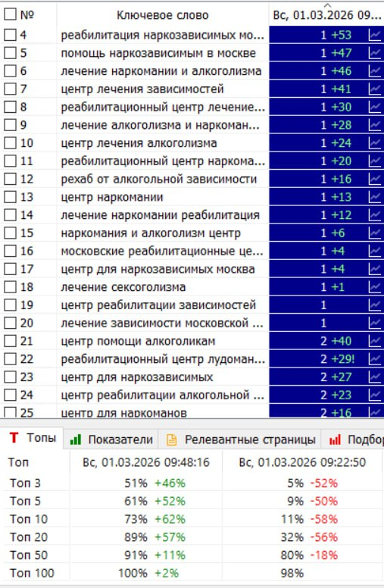This screenshot has height=588, width=384.
Task: Open chart icon for 'центр наркомании'
Action: click(x=375, y=197)
